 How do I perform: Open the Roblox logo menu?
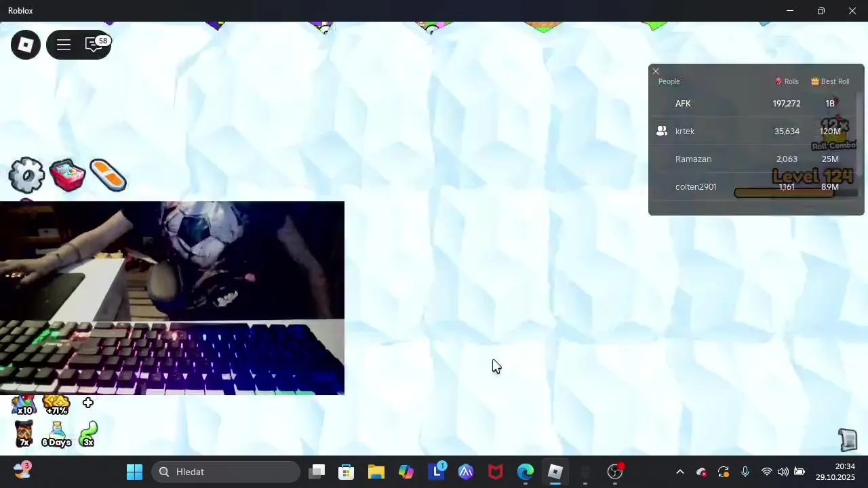pyautogui.click(x=26, y=45)
